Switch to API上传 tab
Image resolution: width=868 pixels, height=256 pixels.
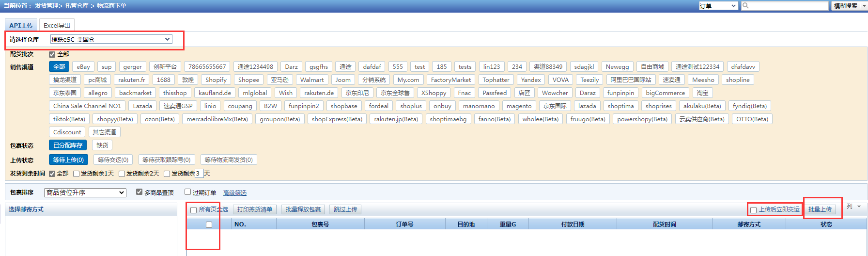point(21,25)
